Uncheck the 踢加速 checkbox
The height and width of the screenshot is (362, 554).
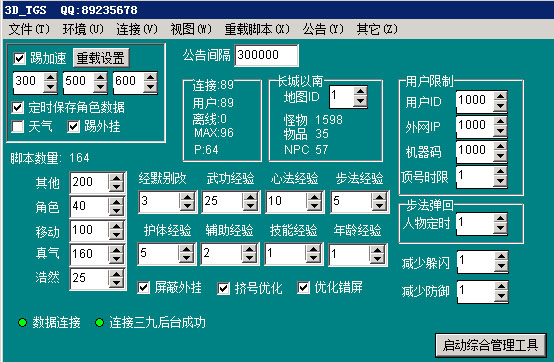19,58
